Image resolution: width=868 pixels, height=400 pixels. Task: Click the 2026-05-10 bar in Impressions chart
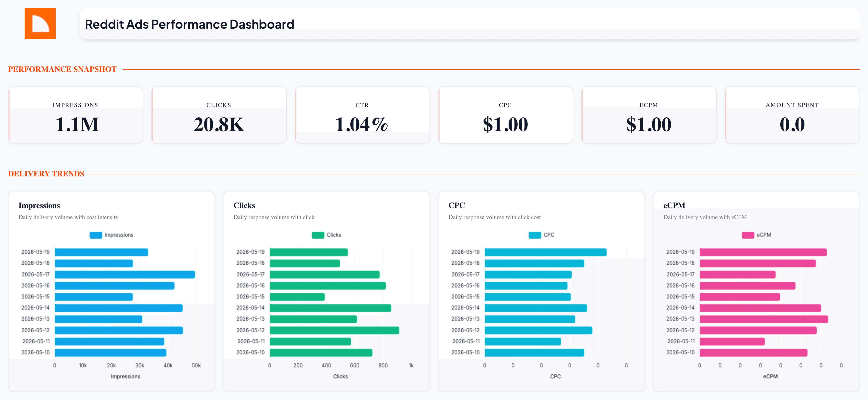(111, 353)
